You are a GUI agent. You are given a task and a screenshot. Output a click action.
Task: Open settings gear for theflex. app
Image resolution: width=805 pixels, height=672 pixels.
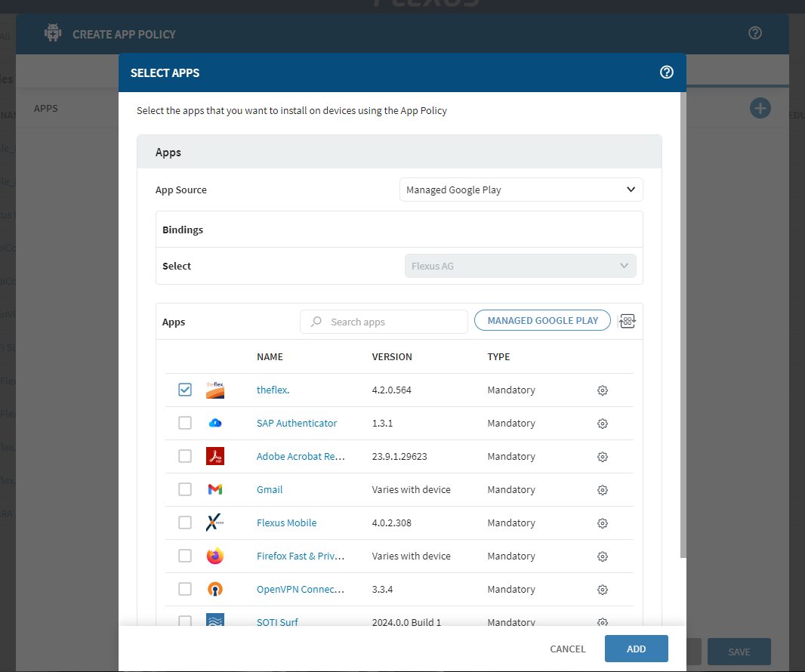pos(602,390)
